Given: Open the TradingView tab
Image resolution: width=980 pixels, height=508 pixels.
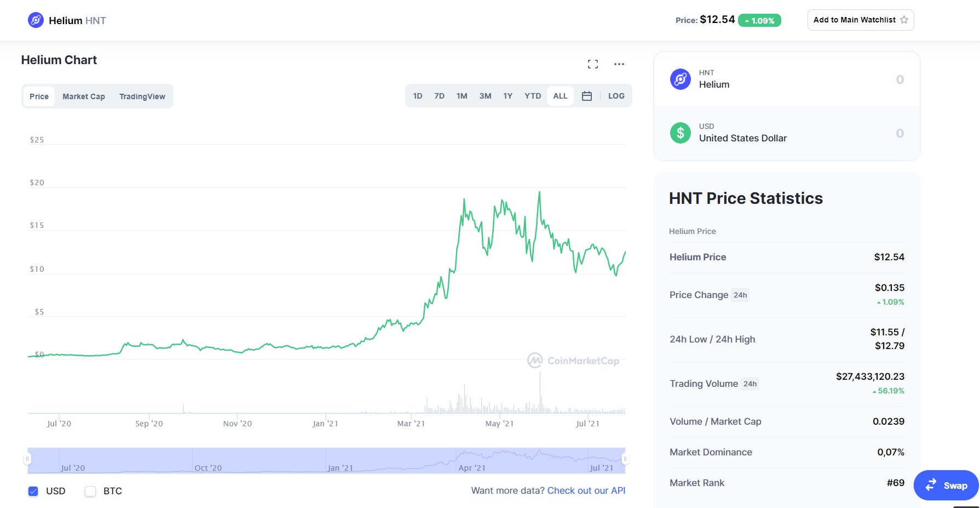Looking at the screenshot, I should click(142, 96).
